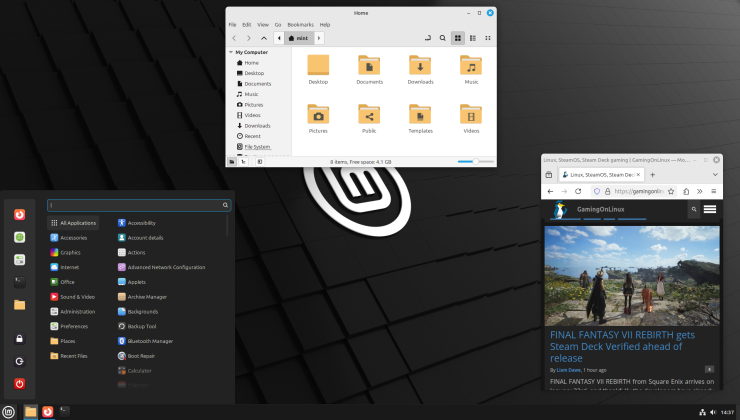The image size is (740, 420).
Task: Select the Sound & Video category
Action: pos(77,297)
